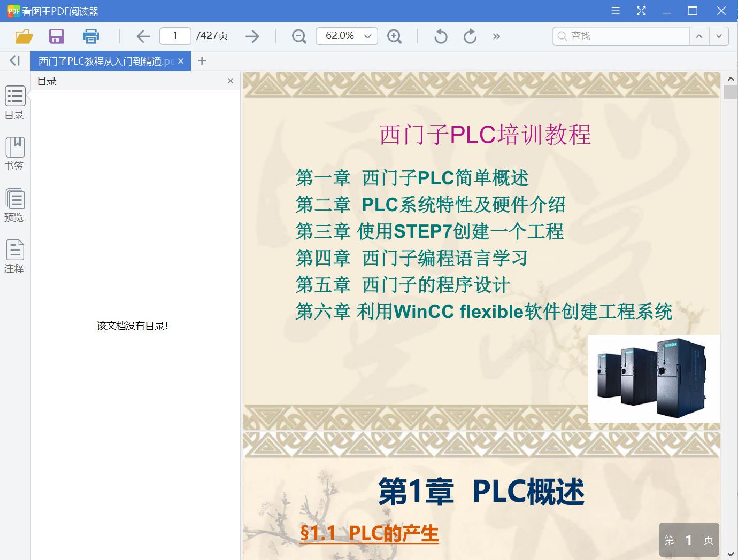Show more toolbar tools via double chevron
Screen dimensions: 738x560
tap(496, 36)
